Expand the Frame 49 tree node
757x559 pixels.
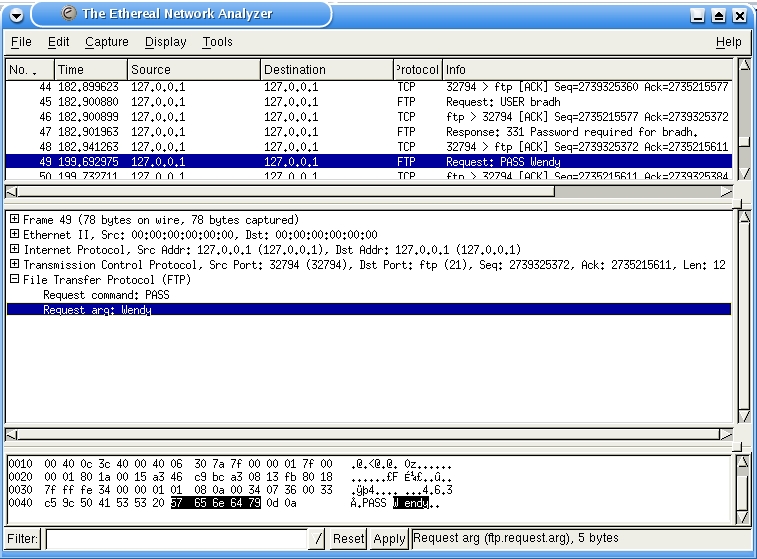click(x=14, y=220)
